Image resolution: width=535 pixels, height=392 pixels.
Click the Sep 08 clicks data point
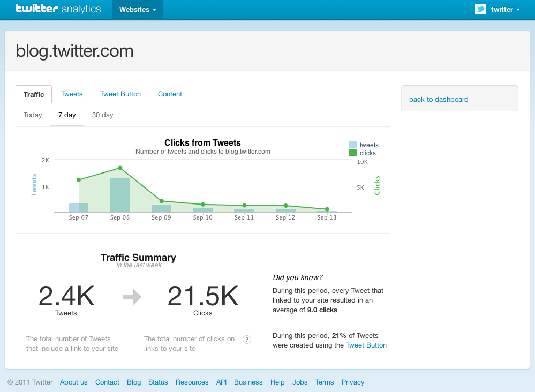click(x=120, y=168)
